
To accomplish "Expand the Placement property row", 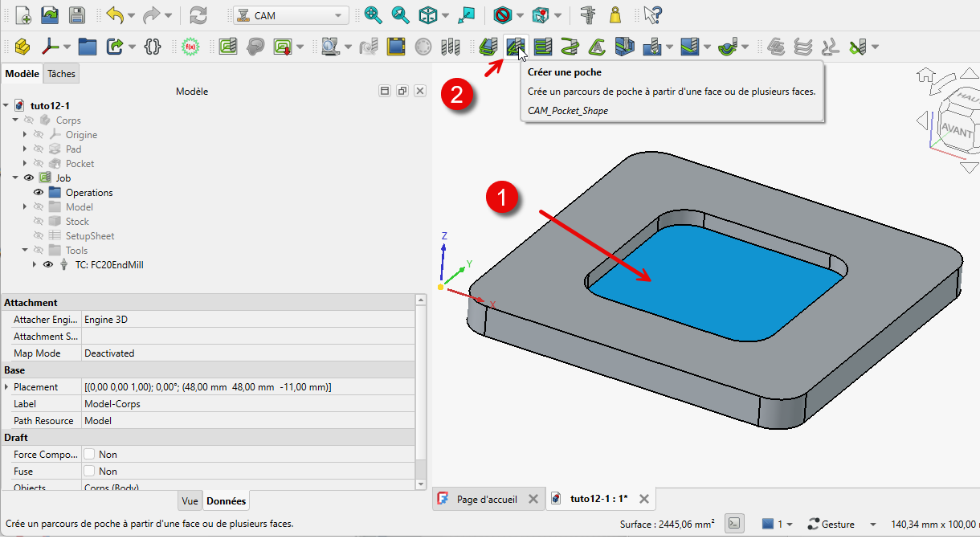I will point(7,387).
